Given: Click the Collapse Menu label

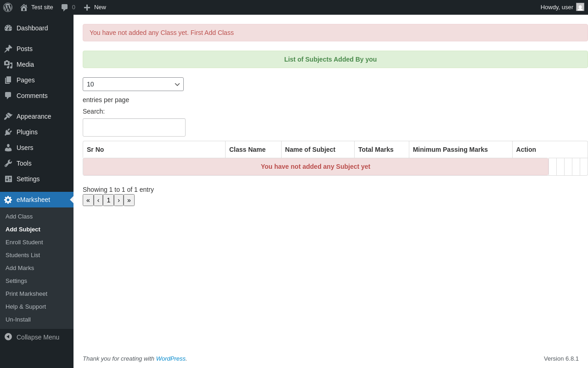Looking at the screenshot, I should point(38,337).
